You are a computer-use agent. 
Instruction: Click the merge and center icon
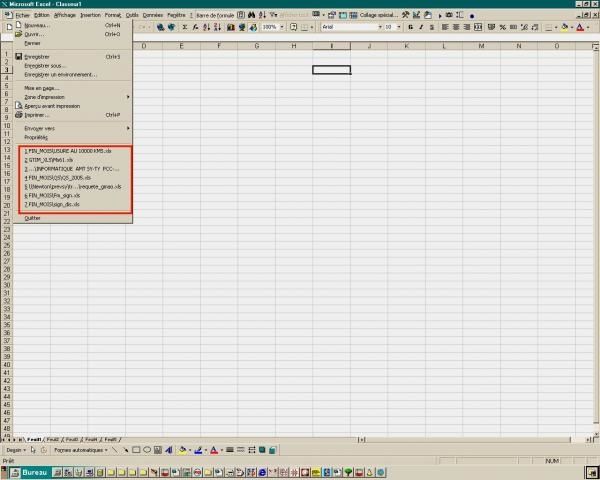(478, 27)
